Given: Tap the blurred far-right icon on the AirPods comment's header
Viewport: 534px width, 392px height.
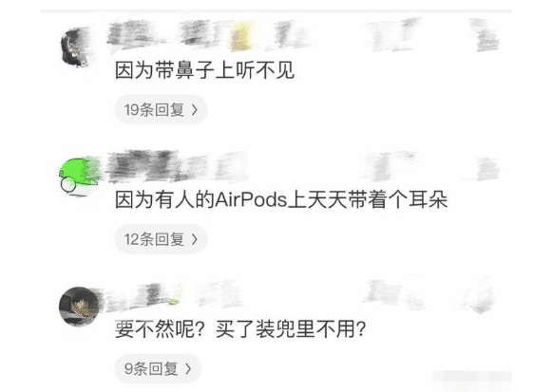Looking at the screenshot, I should pos(487,168).
